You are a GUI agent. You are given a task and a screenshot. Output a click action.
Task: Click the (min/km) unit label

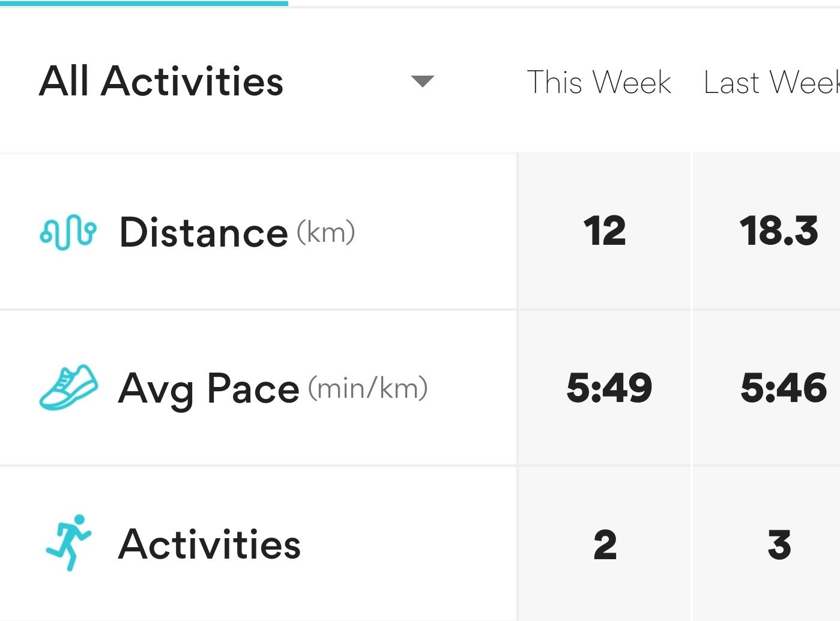pyautogui.click(x=368, y=388)
